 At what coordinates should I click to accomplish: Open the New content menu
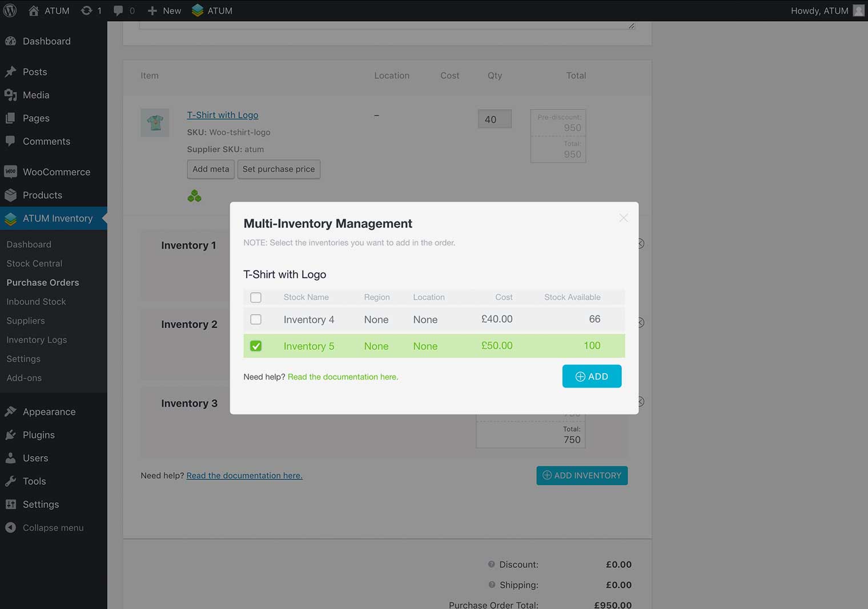pyautogui.click(x=164, y=11)
